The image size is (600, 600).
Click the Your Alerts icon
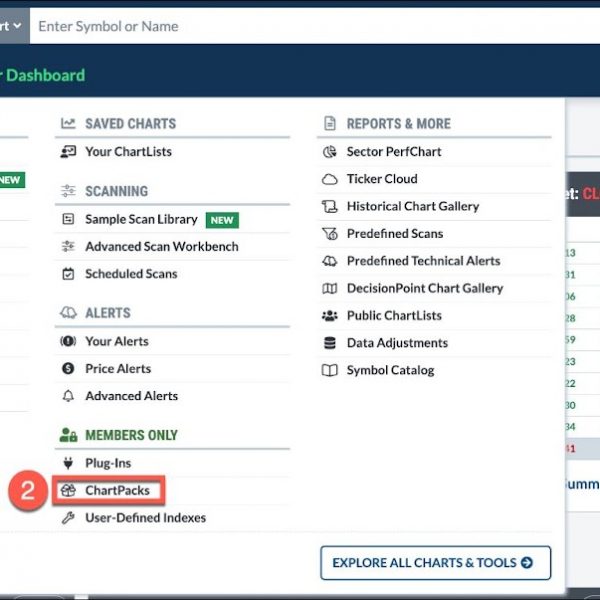pyautogui.click(x=68, y=341)
